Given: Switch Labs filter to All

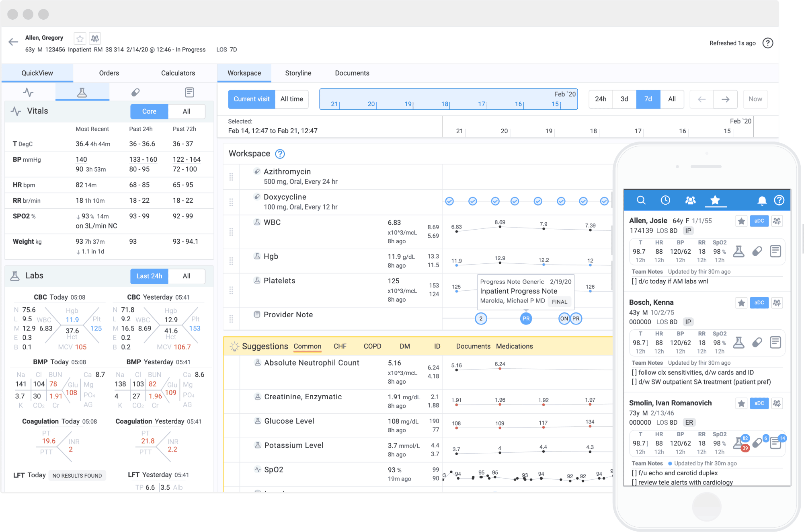Looking at the screenshot, I should (x=187, y=276).
